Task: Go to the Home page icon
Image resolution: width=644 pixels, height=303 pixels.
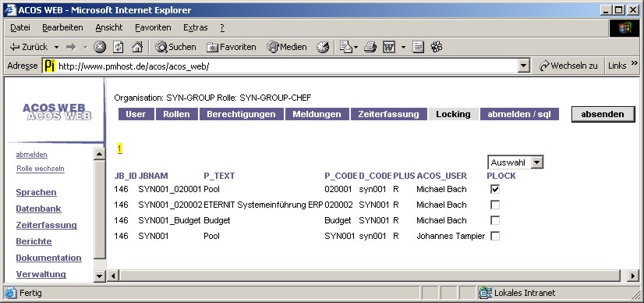Action: click(x=137, y=48)
